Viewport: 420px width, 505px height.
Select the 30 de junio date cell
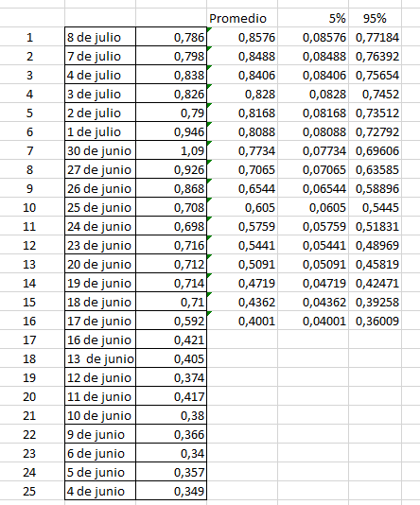tap(100, 150)
